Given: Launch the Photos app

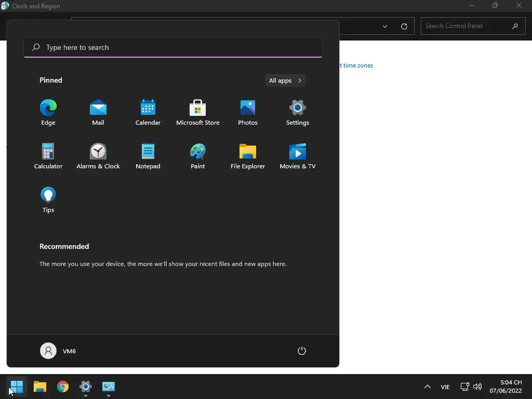Looking at the screenshot, I should coord(248,113).
